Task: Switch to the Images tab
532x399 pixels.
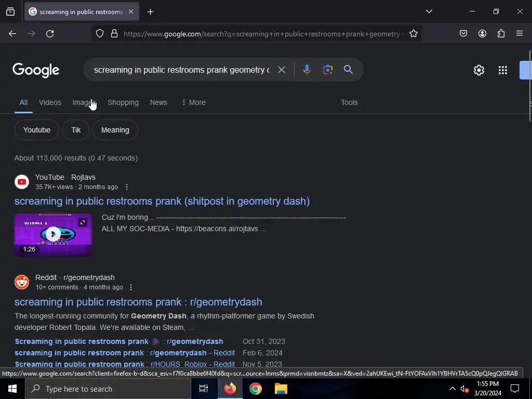Action: pos(84,102)
